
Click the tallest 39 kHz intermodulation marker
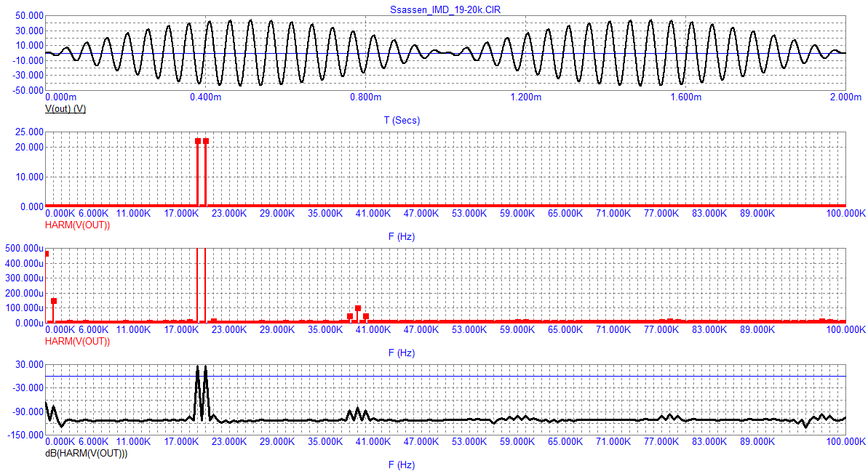point(358,309)
